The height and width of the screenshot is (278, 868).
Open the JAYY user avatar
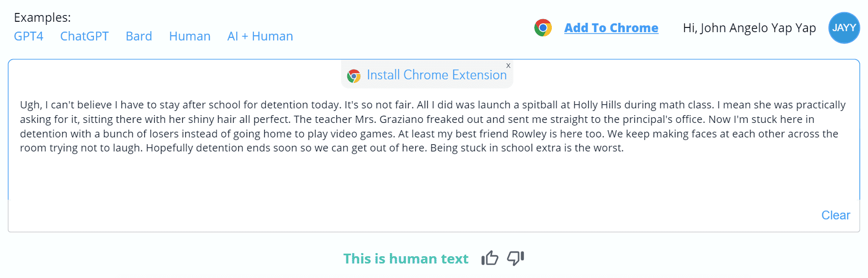pos(844,27)
